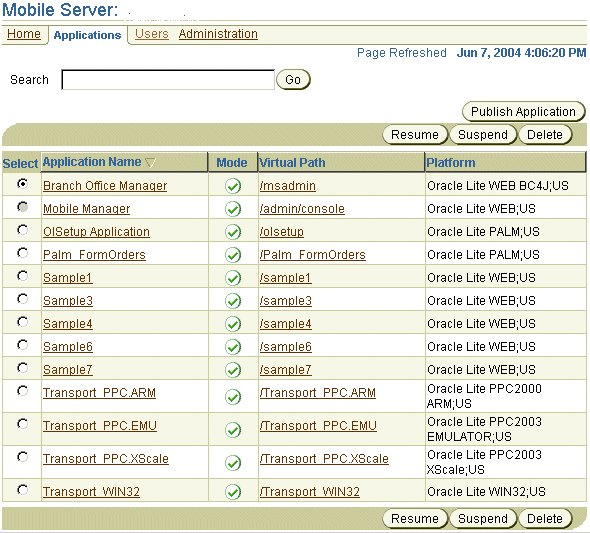The image size is (590, 533).
Task: Follow the /olsetup virtual path link
Action: [282, 232]
